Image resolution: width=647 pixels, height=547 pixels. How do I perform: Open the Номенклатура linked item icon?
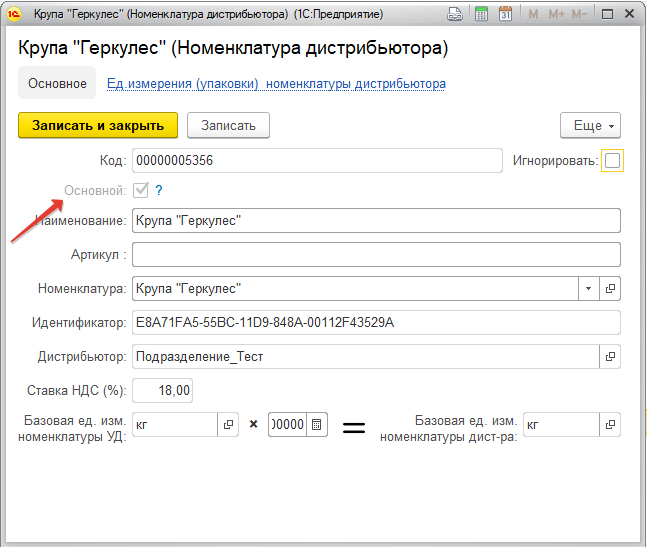[x=610, y=288]
